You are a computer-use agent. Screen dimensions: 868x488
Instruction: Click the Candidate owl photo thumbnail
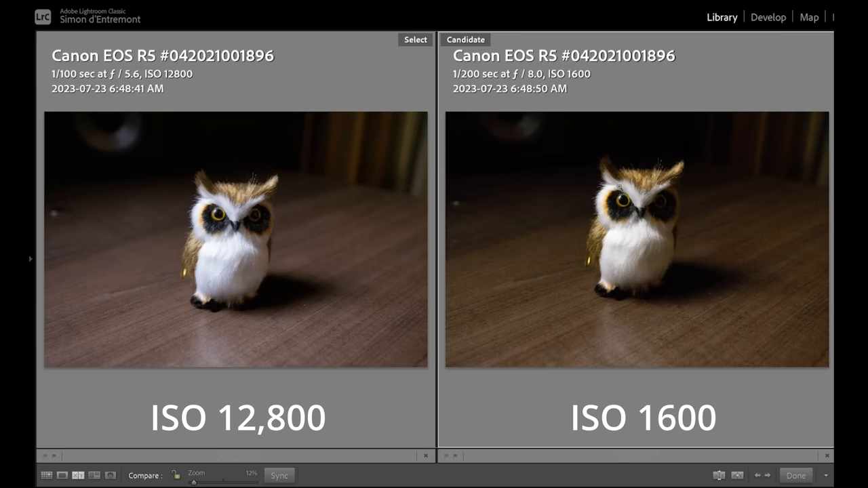click(637, 237)
